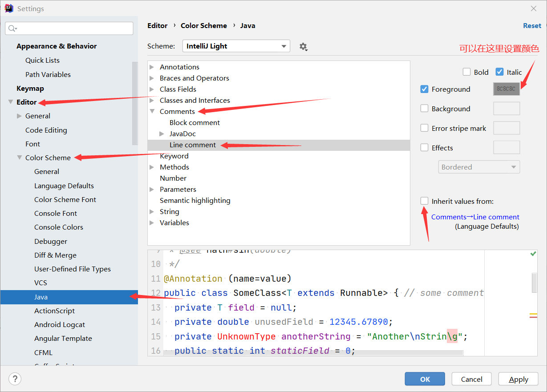This screenshot has height=392, width=547.
Task: Open the Scheme IntelliJ Light dropdown
Action: [x=236, y=46]
